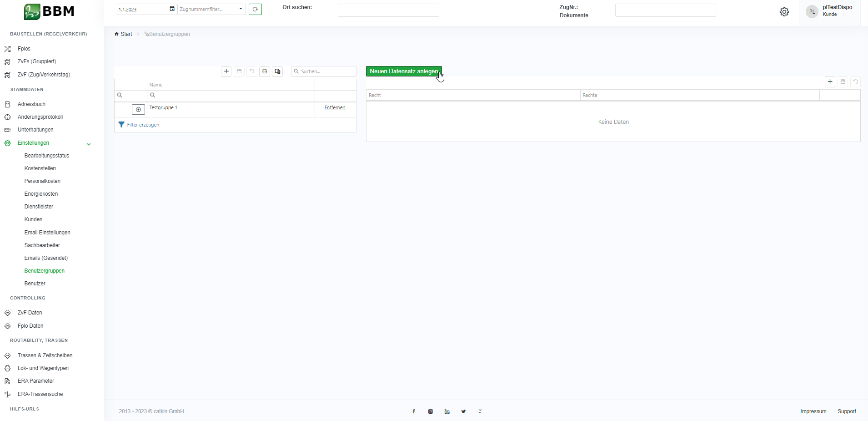Screen dimensions: 868x421
Task: Open the date picker calendar for 1.1.2023
Action: pos(172,9)
